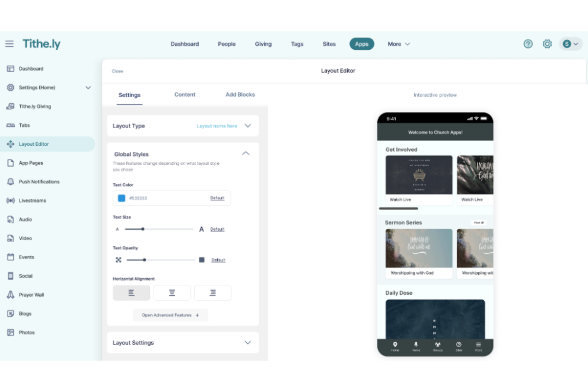Click the blue Text Color swatch
This screenshot has width=588, height=392.
(122, 198)
